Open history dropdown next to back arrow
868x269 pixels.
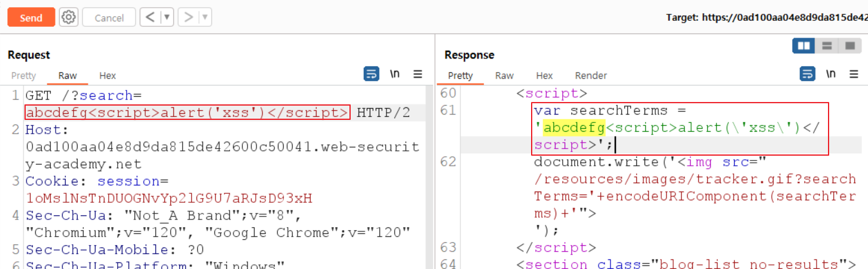click(x=167, y=17)
